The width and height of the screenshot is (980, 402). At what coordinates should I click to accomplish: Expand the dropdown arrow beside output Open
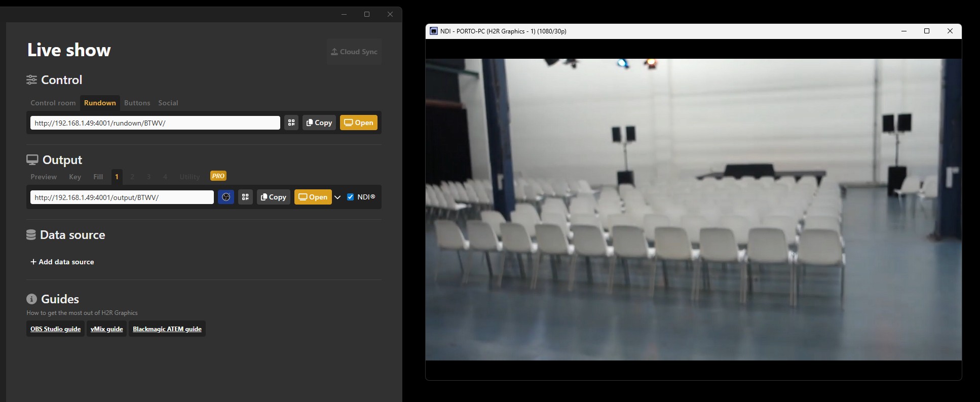[337, 197]
